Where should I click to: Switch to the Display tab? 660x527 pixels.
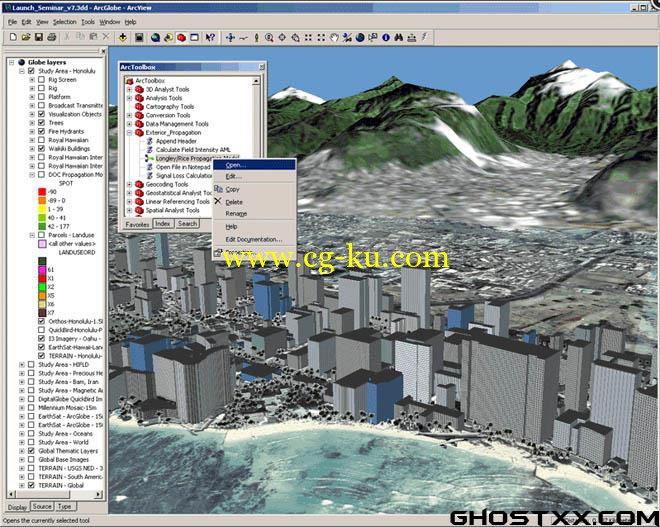click(x=17, y=507)
